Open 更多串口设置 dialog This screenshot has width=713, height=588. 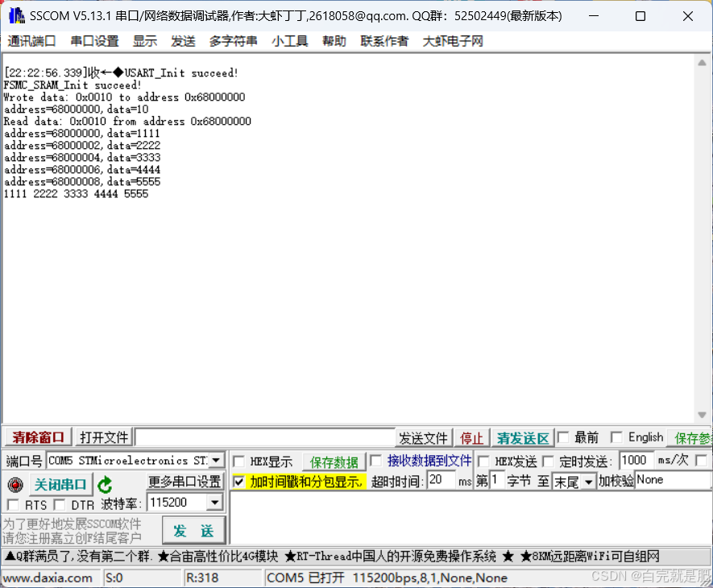(184, 482)
